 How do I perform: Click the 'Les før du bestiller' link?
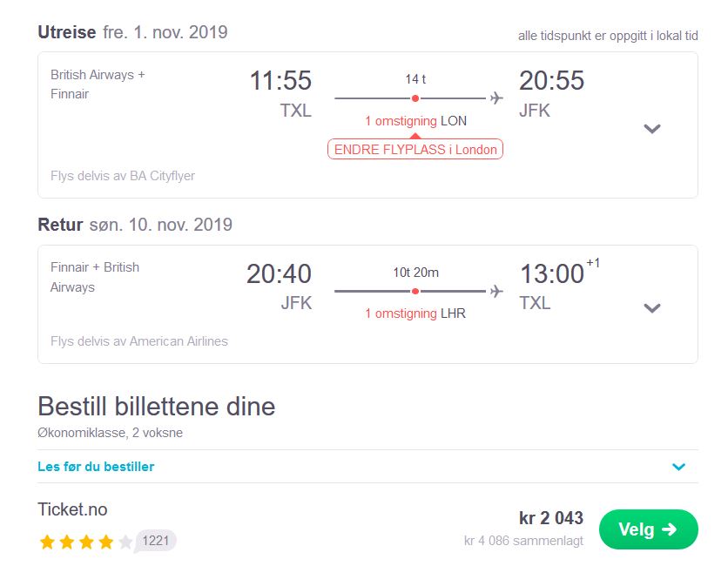(96, 467)
